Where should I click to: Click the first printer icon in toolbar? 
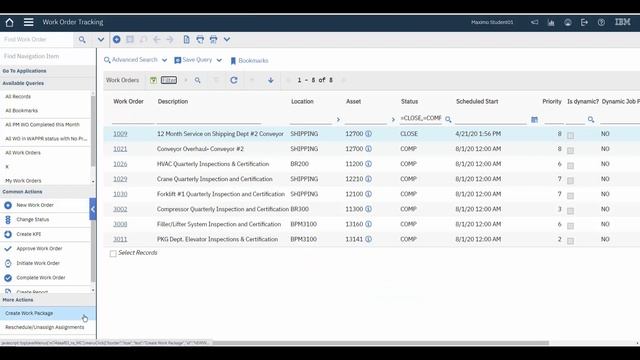(200, 40)
